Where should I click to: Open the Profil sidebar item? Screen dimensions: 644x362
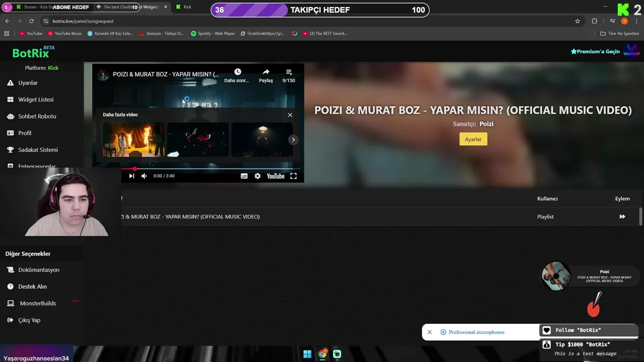coord(25,133)
